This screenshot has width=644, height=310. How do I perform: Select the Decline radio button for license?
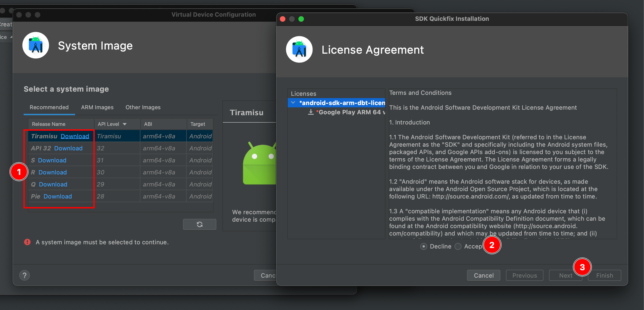pyautogui.click(x=424, y=246)
